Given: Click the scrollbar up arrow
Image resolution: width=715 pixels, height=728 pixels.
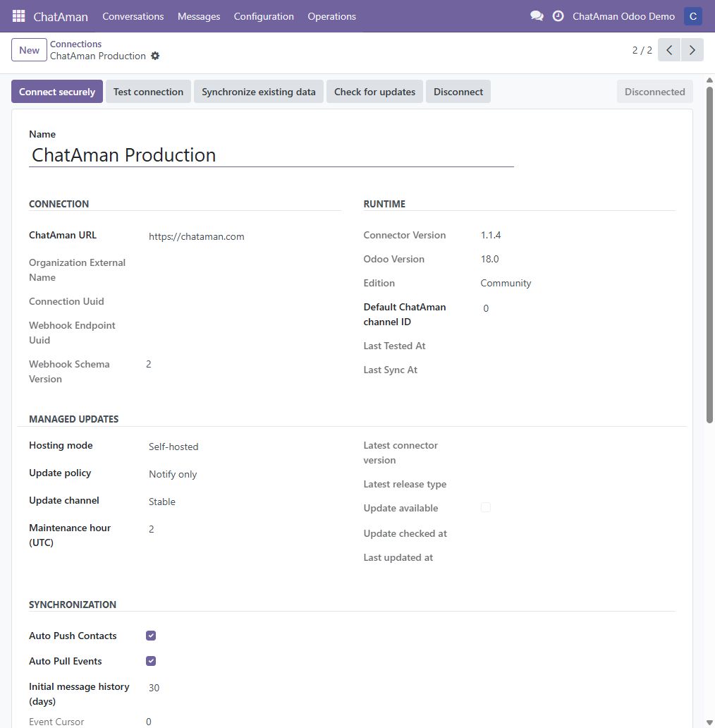Looking at the screenshot, I should pyautogui.click(x=709, y=80).
